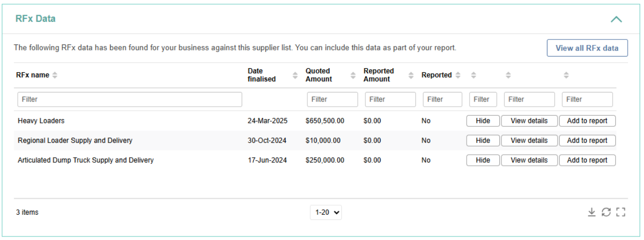Open the 1-20 page size dropdown
This screenshot has height=240, width=644.
coord(326,213)
